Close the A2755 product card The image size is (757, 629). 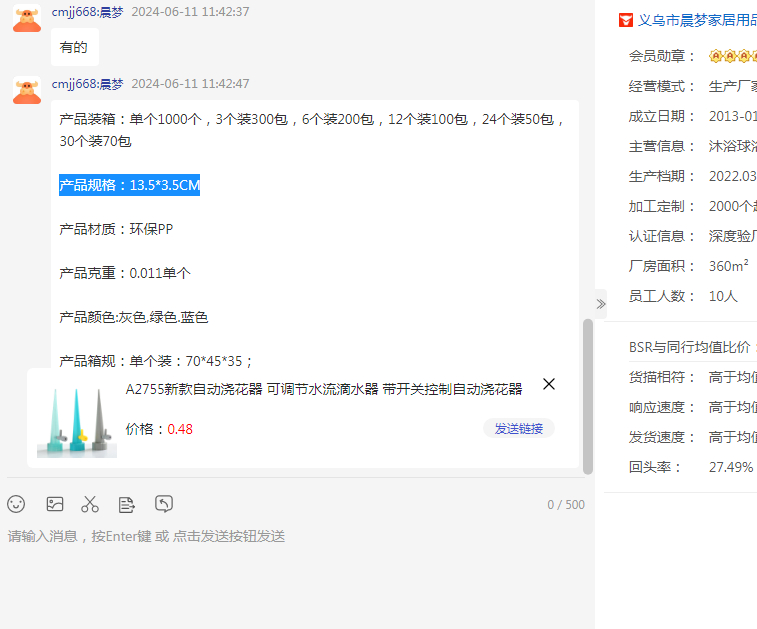(x=548, y=384)
